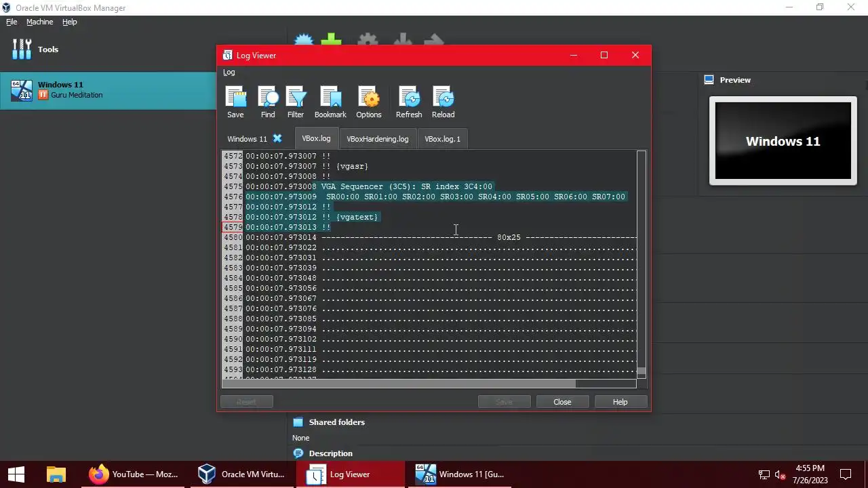Open Log Viewer Options
The height and width of the screenshot is (488, 868).
tap(369, 102)
